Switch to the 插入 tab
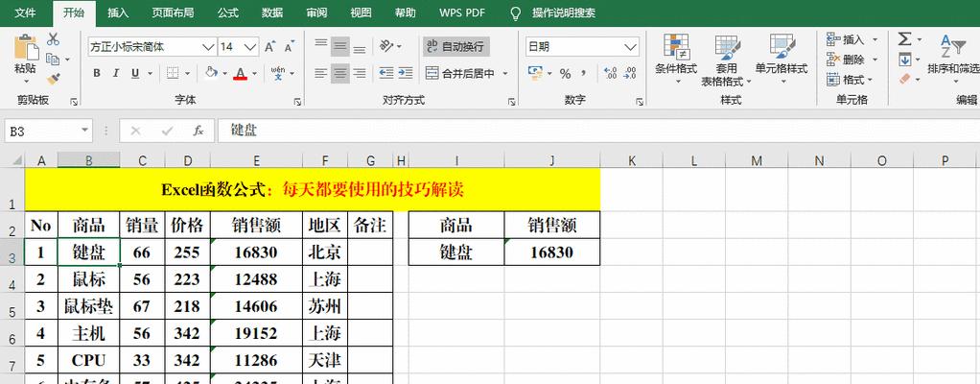This screenshot has height=384, width=980. click(x=118, y=12)
